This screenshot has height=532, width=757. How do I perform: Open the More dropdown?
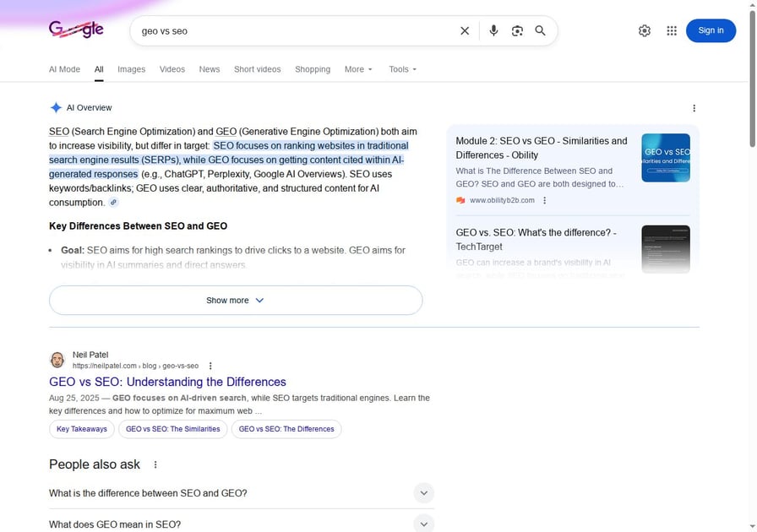coord(358,69)
